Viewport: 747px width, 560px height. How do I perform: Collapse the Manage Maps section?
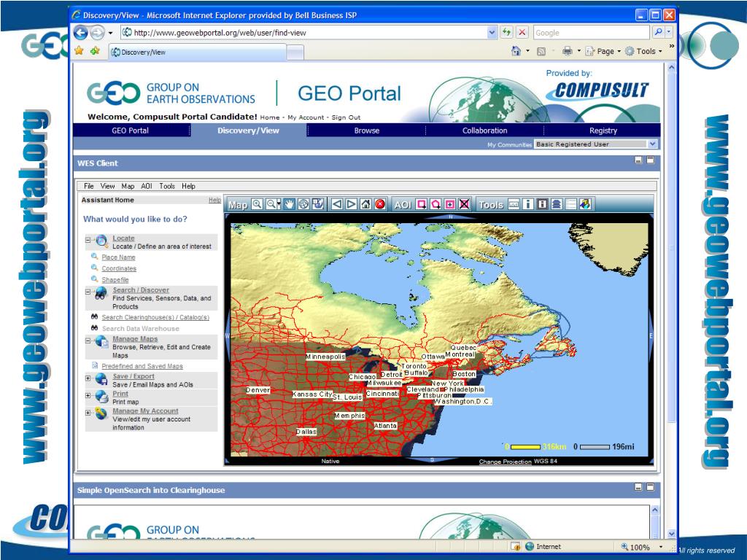point(88,341)
